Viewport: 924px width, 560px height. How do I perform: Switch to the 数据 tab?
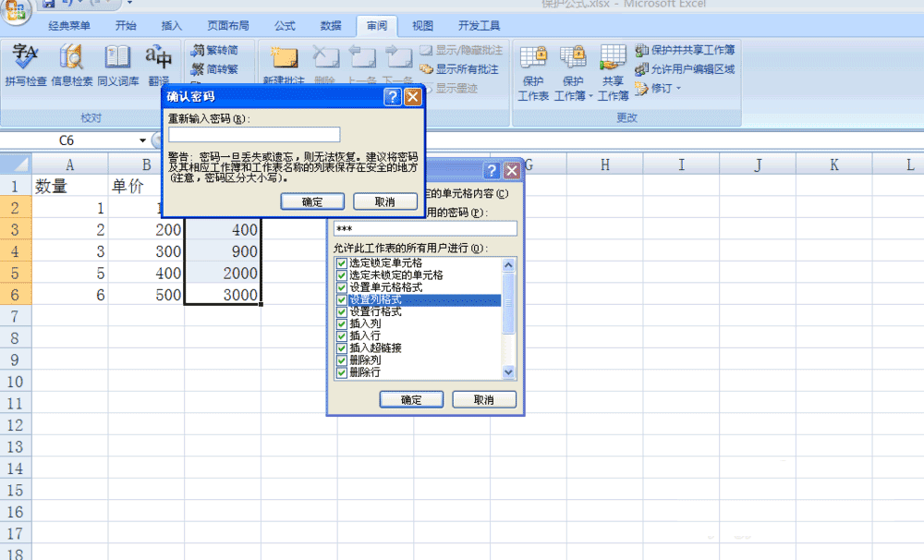[331, 26]
